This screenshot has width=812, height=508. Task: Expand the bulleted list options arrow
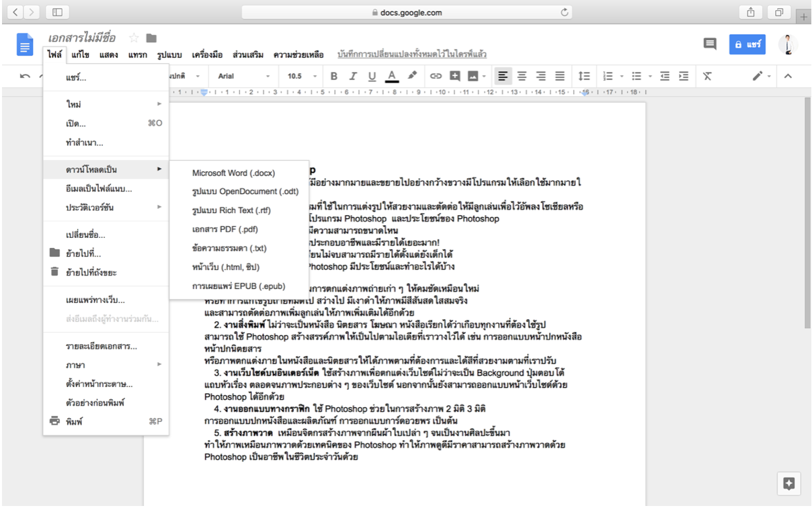click(x=650, y=77)
